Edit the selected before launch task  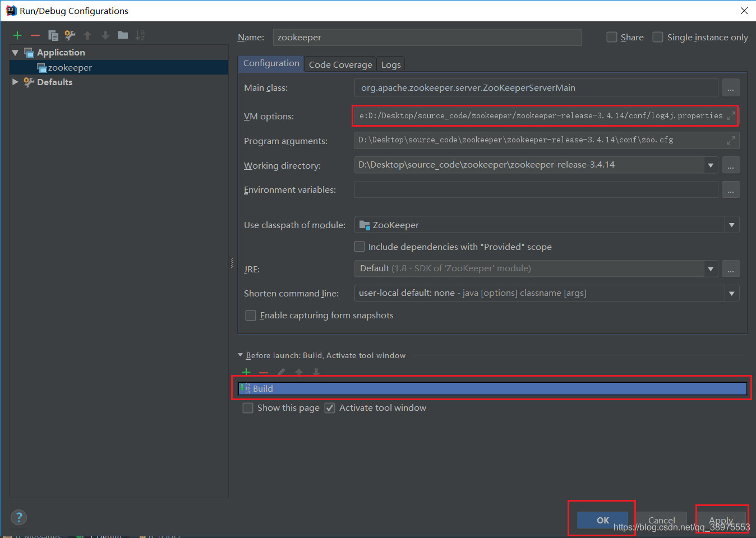click(x=281, y=372)
